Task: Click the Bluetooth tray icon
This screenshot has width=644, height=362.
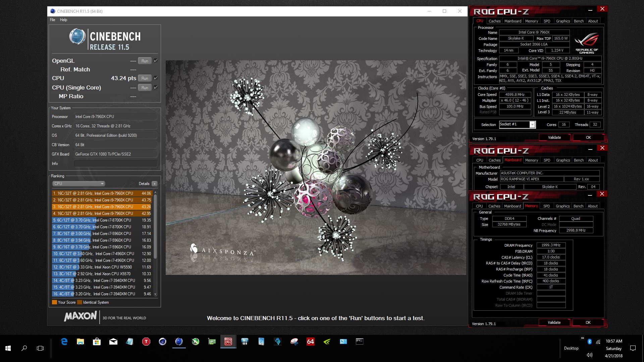Action: click(589, 342)
